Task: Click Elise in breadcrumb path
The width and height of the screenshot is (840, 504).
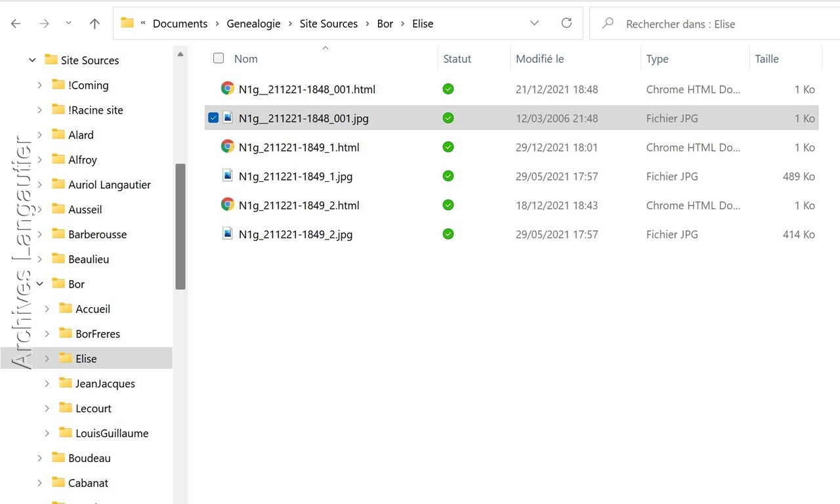Action: pos(423,24)
